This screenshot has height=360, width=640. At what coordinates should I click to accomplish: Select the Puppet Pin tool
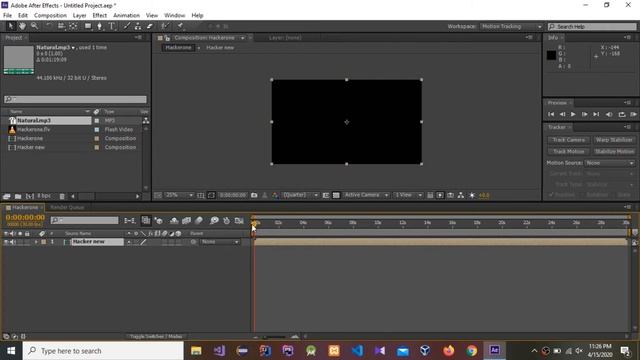pos(180,26)
